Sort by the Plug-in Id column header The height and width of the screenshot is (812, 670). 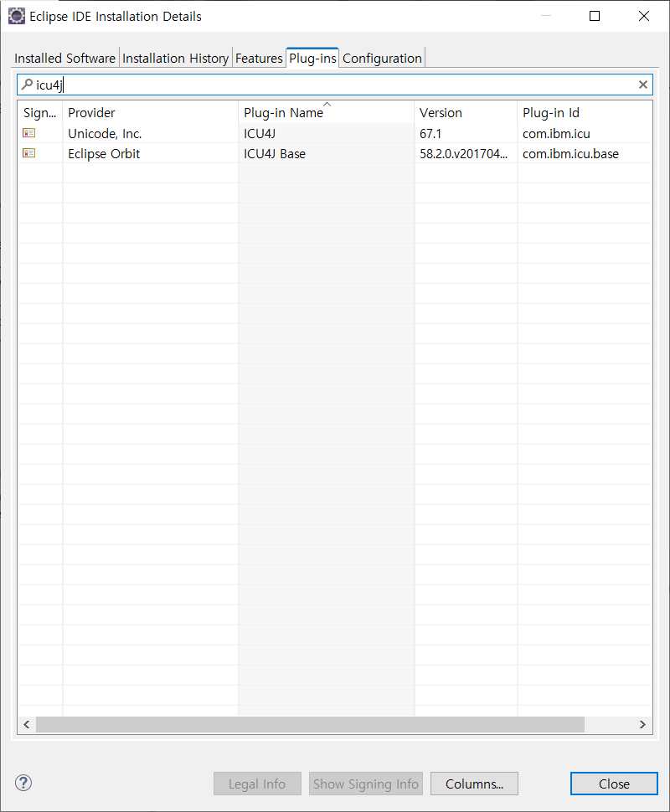coord(585,112)
